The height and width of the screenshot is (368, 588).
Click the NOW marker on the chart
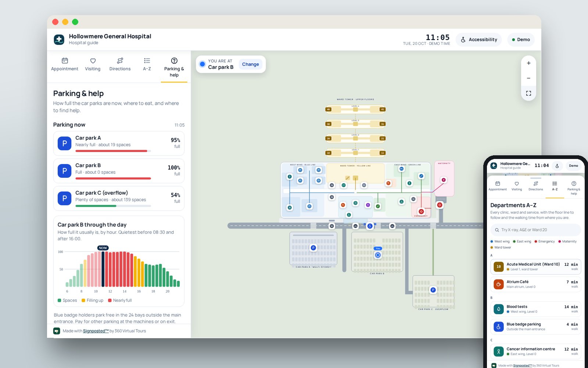pos(103,248)
